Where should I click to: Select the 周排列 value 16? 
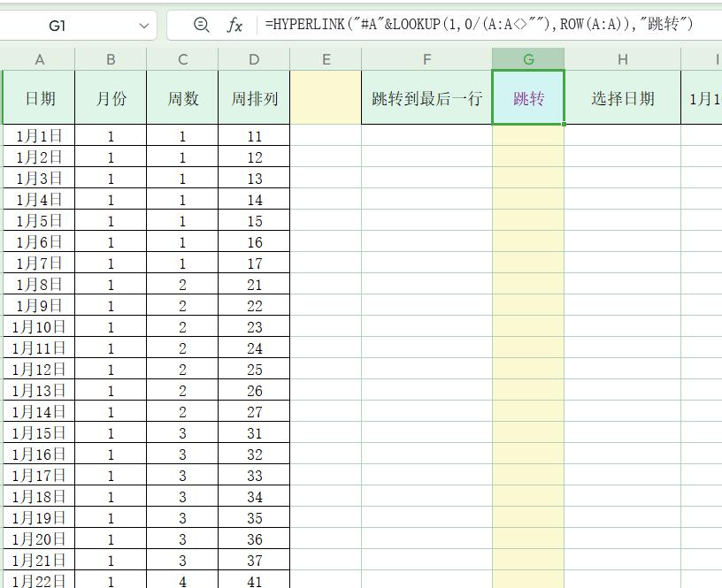[x=254, y=242]
